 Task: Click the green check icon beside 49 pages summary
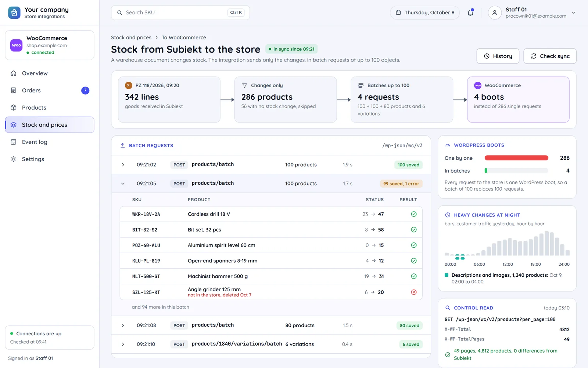point(448,355)
